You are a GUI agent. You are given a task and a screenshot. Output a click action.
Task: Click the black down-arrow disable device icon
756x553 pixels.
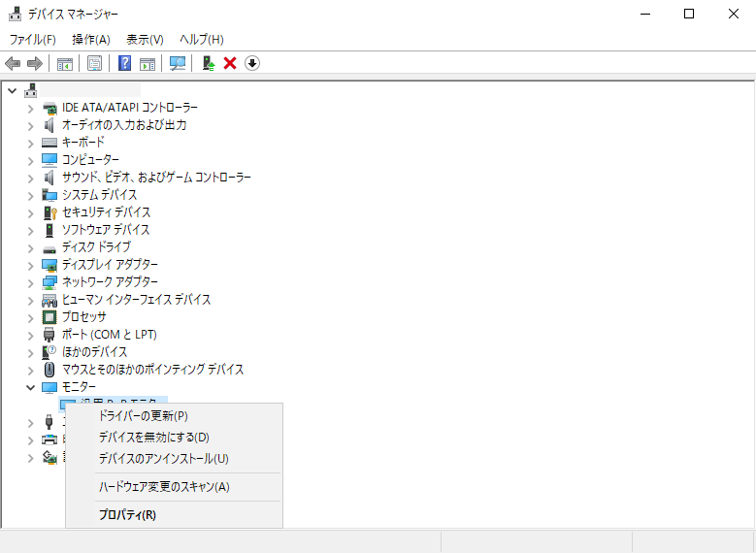pos(252,63)
